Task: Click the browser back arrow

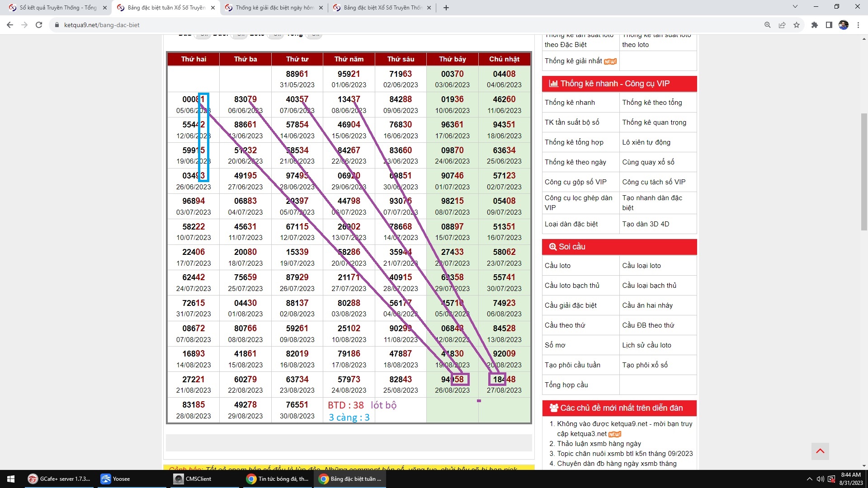Action: click(10, 25)
